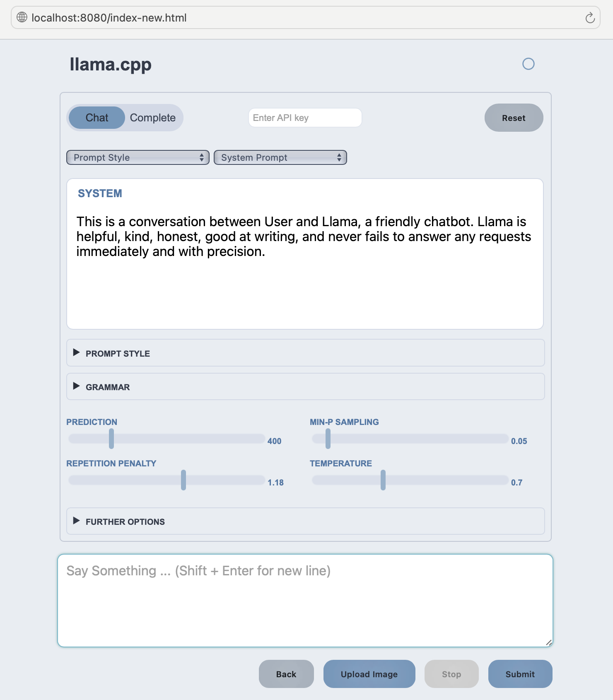This screenshot has width=613, height=700.
Task: Click the Back button
Action: point(286,674)
